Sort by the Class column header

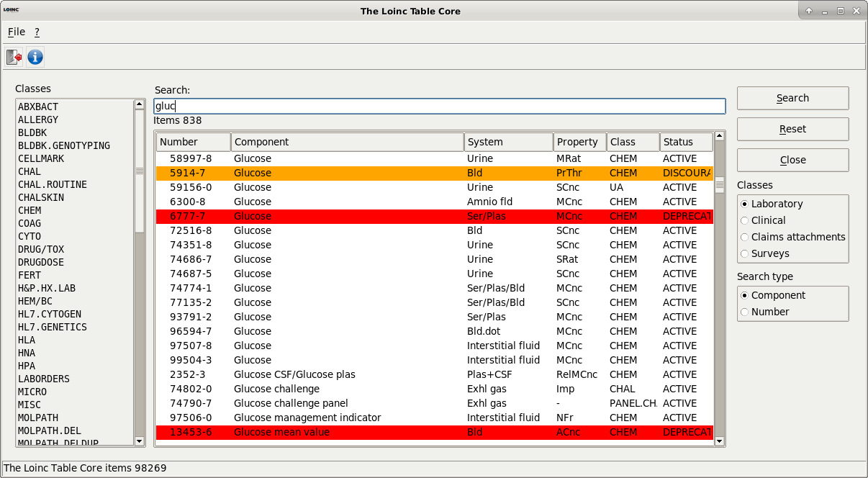[633, 142]
